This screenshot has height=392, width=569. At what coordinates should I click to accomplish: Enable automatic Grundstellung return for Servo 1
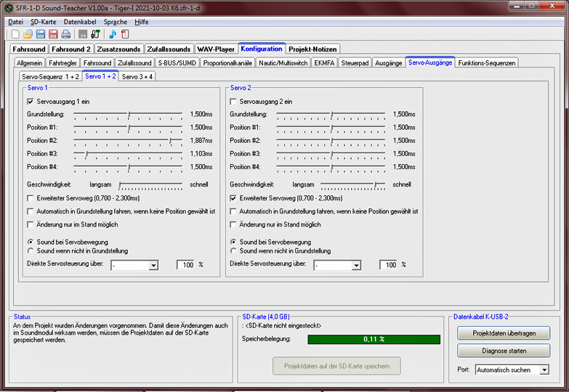tap(30, 211)
